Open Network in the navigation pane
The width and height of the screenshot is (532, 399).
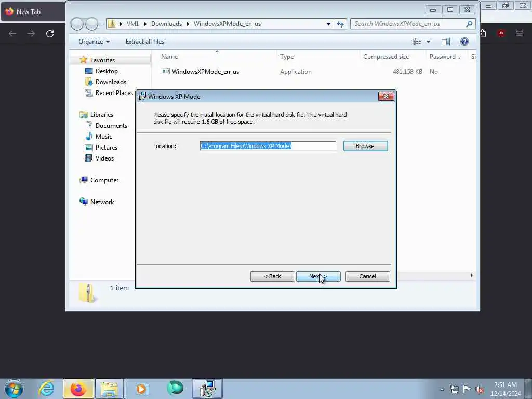[x=102, y=202]
